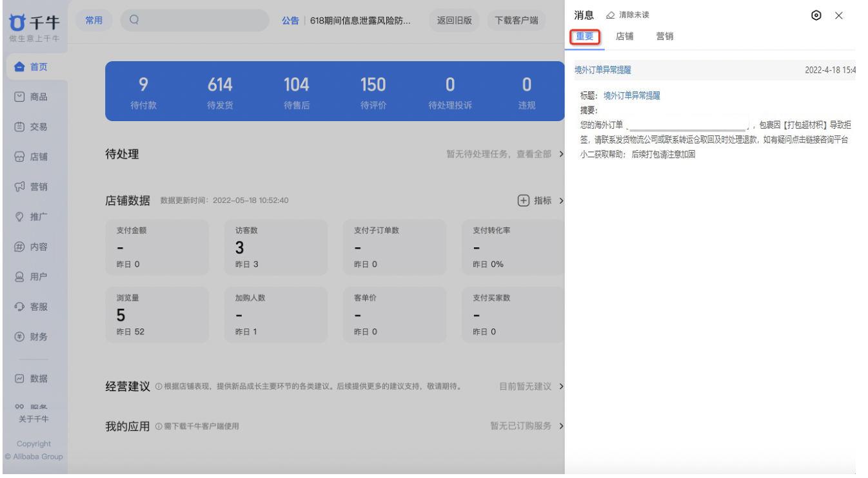Viewport: 868px width, 478px height.
Task: Expand 暂无已订购服务 chevron
Action: (561, 426)
